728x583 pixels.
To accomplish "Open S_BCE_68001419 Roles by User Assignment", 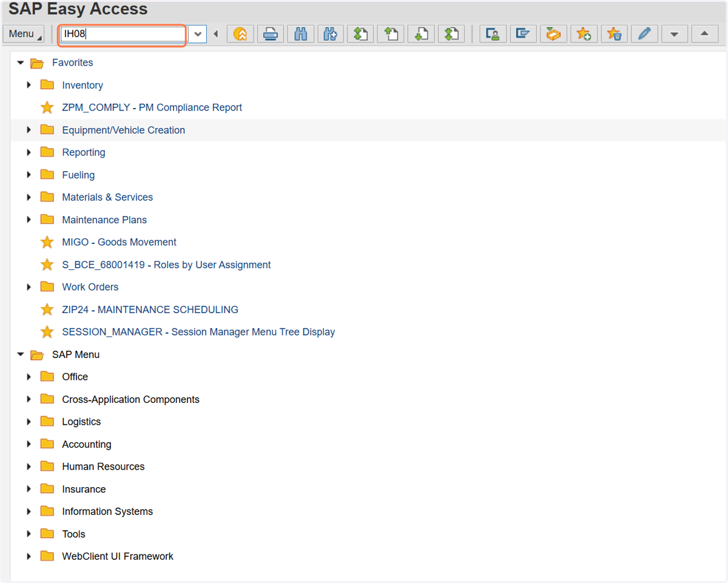I will pos(166,265).
